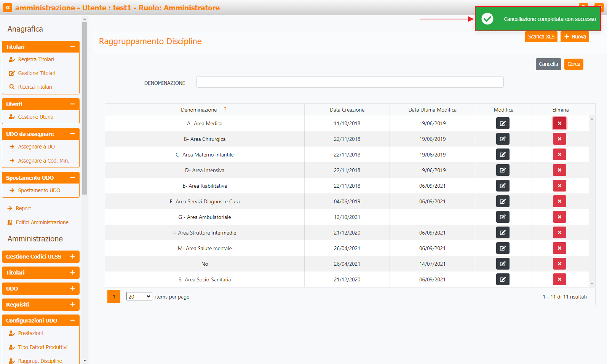607x364 pixels.
Task: Click edit icon for M- Area Salute mentale
Action: pos(503,248)
